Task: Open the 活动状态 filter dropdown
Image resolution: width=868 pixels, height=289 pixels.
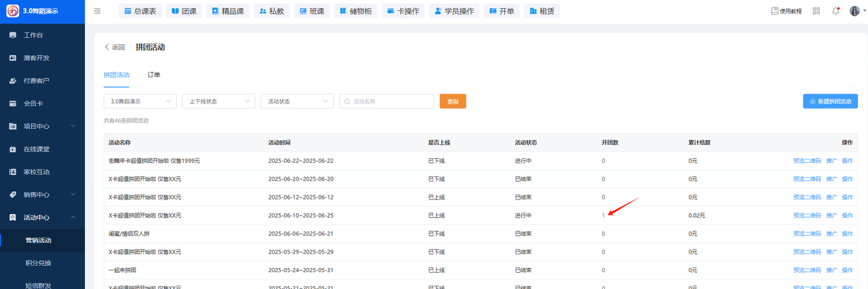Action: pyautogui.click(x=297, y=101)
